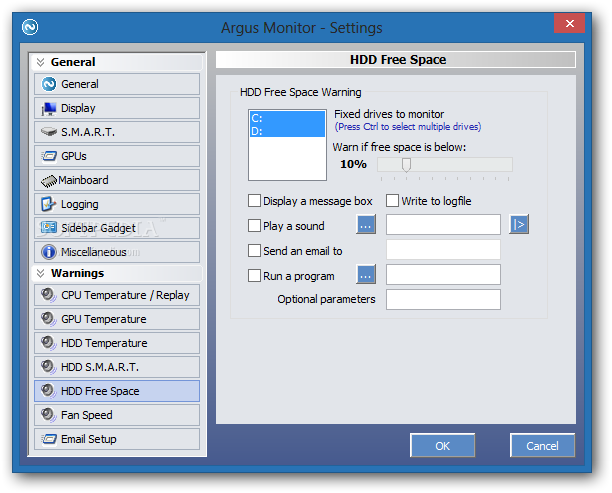
Task: Click the Argus Monitor logo in title bar
Action: pyautogui.click(x=30, y=27)
